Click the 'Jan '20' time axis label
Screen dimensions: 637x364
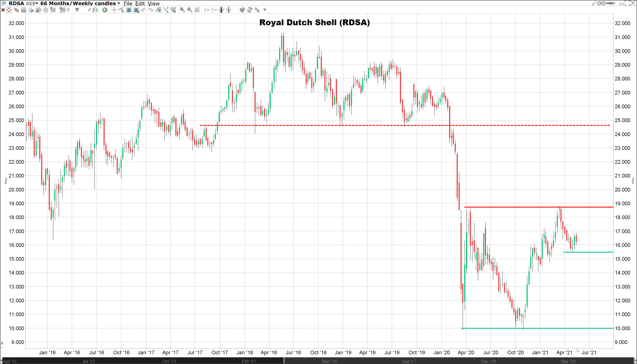(x=442, y=353)
